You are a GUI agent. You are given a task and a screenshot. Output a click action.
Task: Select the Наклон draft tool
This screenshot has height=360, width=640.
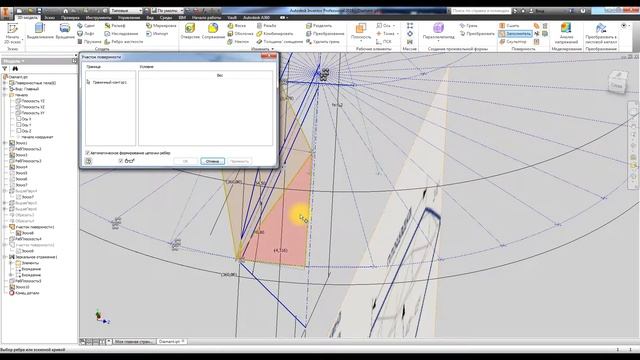click(x=238, y=42)
